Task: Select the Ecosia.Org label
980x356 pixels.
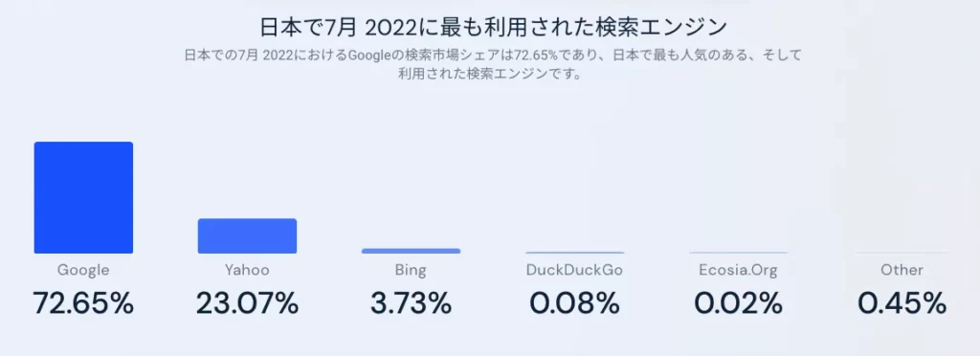Action: (739, 271)
